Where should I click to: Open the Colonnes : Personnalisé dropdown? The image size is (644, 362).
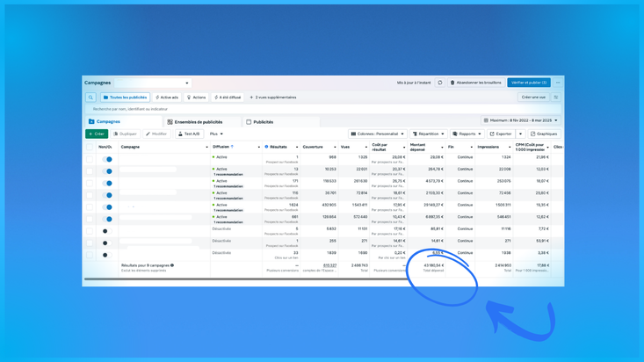point(377,134)
